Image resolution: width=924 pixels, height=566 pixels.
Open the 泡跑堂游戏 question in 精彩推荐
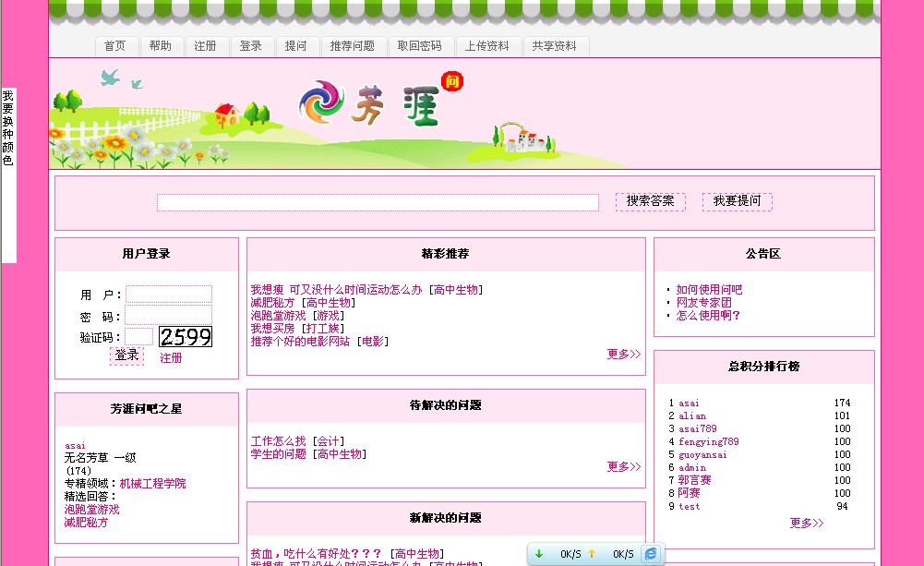[278, 316]
